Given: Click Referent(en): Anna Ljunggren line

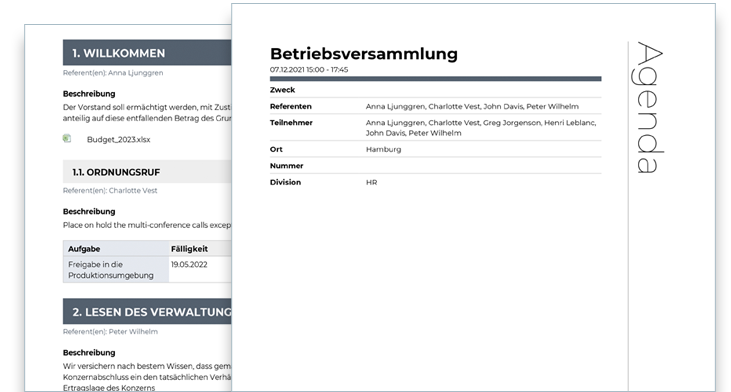Looking at the screenshot, I should pos(113,73).
